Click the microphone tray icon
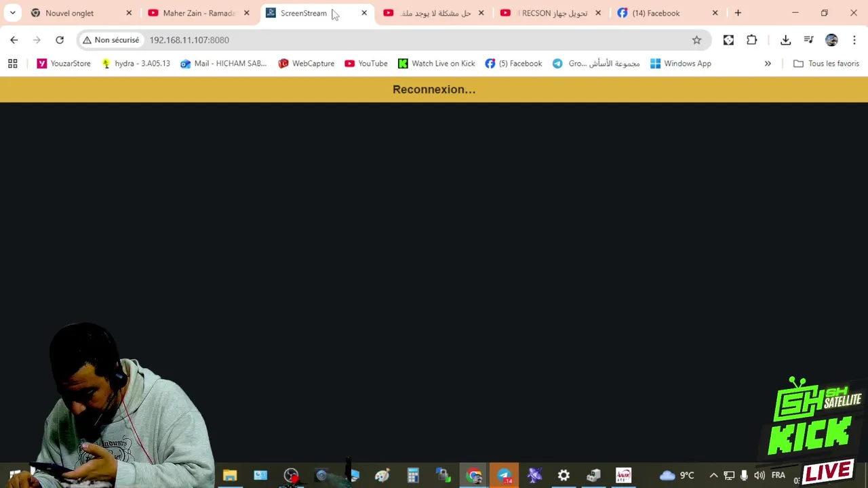 pyautogui.click(x=744, y=476)
